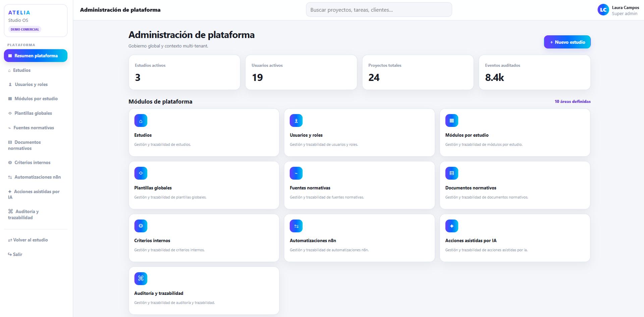Click the sparkle icon on Acciones asistidas por IA card
The width and height of the screenshot is (644, 317).
click(452, 226)
